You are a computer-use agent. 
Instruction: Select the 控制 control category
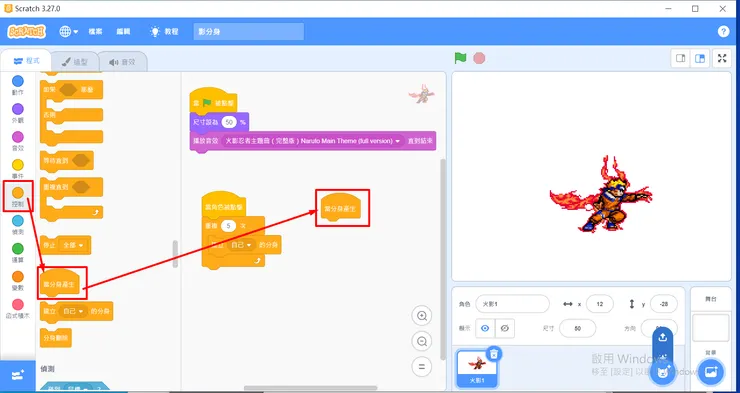pyautogui.click(x=17, y=197)
